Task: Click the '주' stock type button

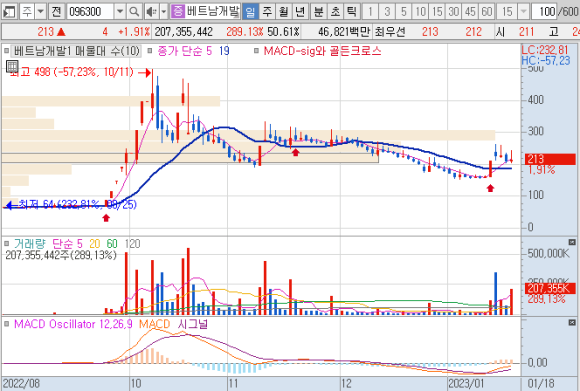Action: [x=27, y=12]
